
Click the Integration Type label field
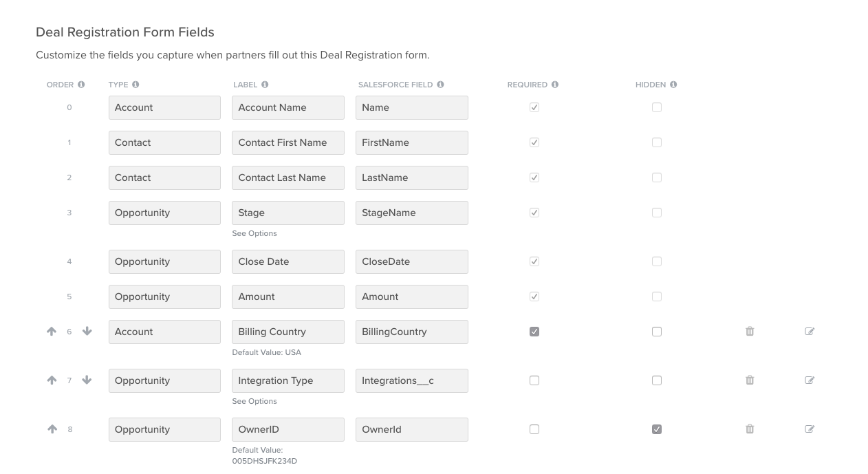[x=288, y=380]
